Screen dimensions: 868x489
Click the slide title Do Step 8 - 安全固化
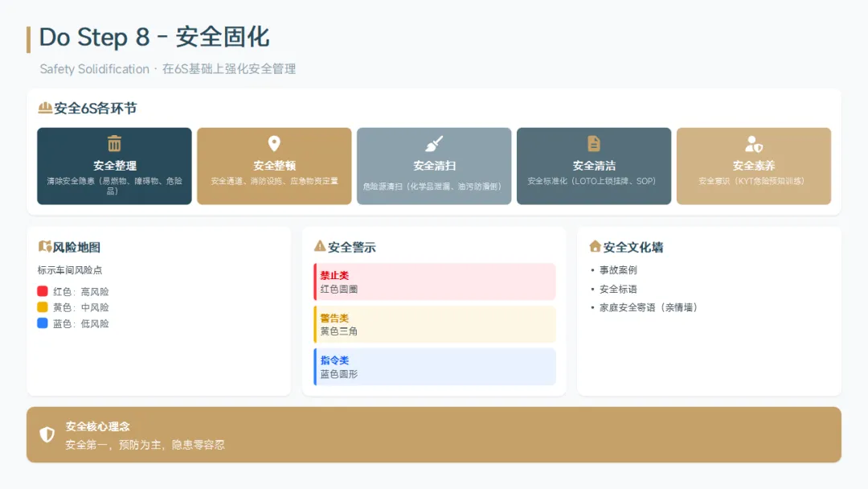tap(154, 38)
